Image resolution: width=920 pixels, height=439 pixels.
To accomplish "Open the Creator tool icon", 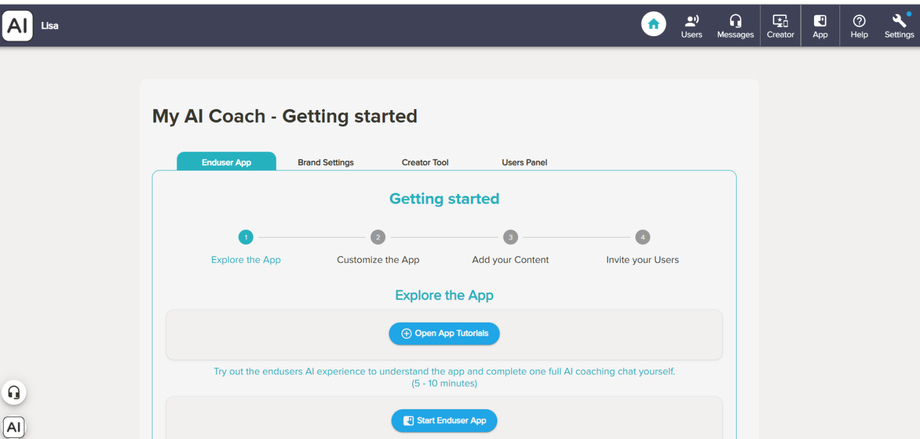I will (x=780, y=26).
